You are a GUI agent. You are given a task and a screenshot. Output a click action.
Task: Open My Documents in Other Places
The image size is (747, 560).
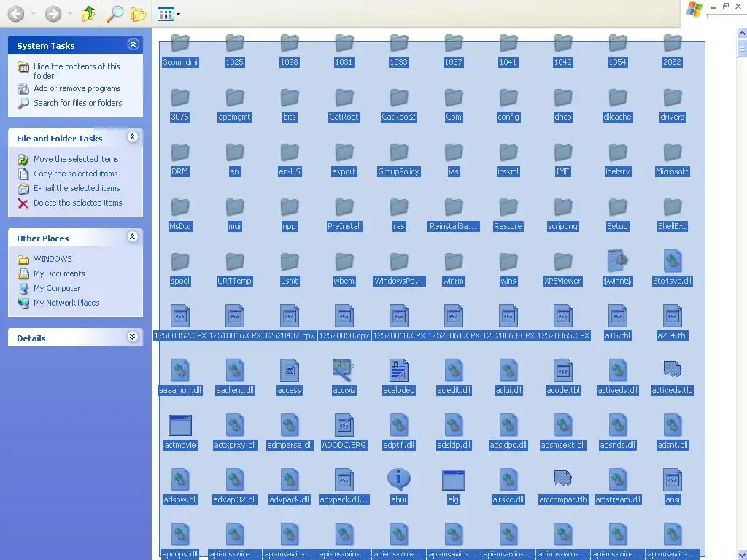pos(59,273)
